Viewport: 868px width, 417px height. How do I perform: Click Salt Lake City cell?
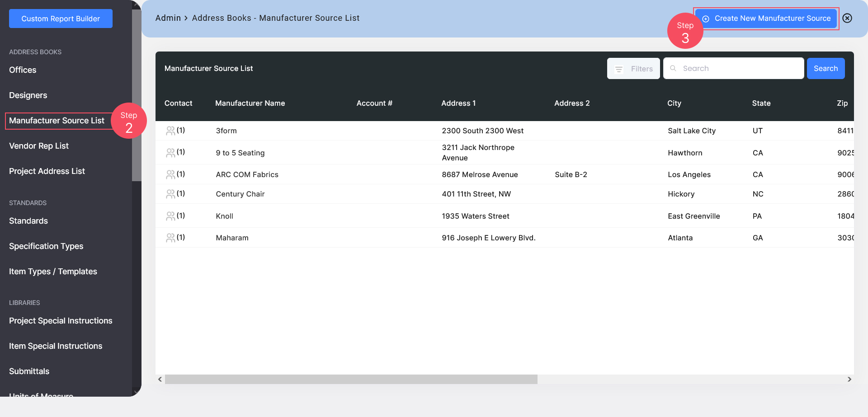[x=692, y=131]
